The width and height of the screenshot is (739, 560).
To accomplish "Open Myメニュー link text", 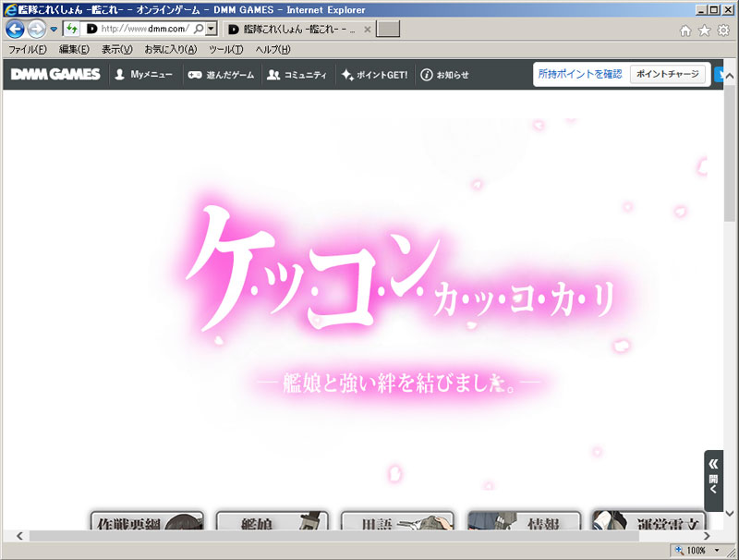I will 151,75.
